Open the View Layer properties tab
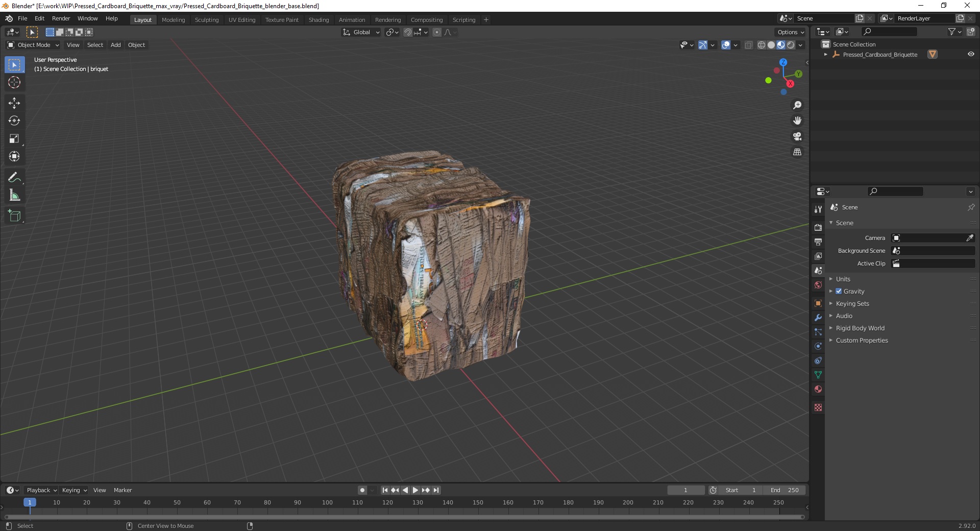 (818, 256)
